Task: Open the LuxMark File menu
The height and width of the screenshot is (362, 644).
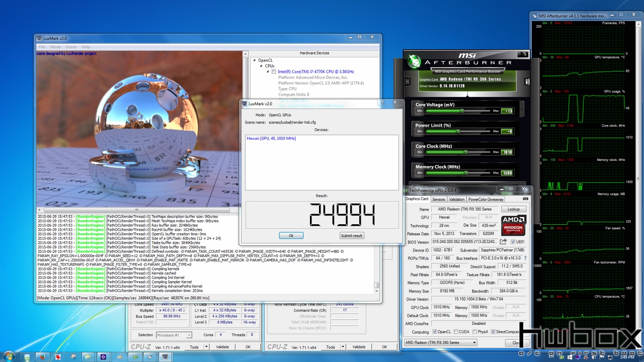Action: [42, 47]
